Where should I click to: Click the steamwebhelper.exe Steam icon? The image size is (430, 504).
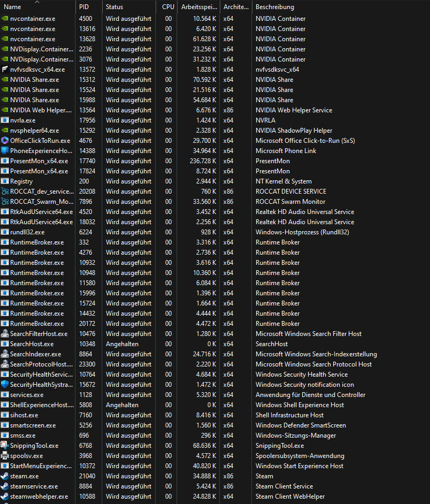[x=4, y=497]
